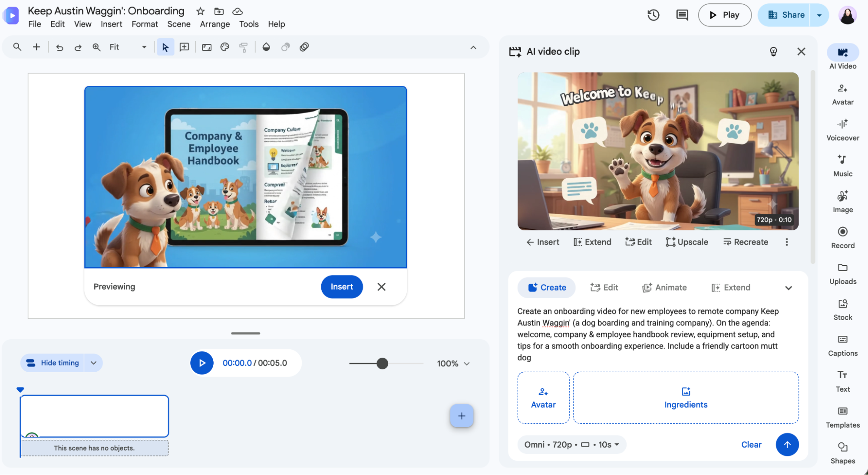Star the Keep Austin Waggin' document
This screenshot has width=868, height=475.
coord(200,11)
